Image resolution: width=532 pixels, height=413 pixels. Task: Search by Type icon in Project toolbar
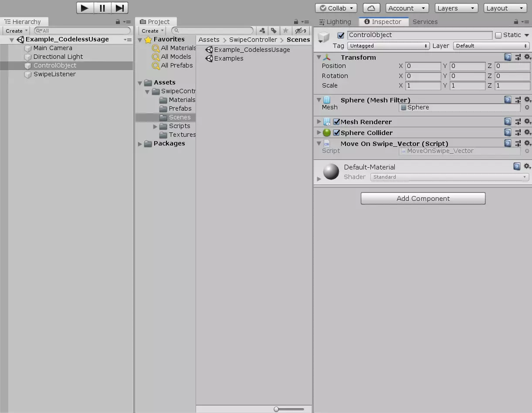[262, 31]
